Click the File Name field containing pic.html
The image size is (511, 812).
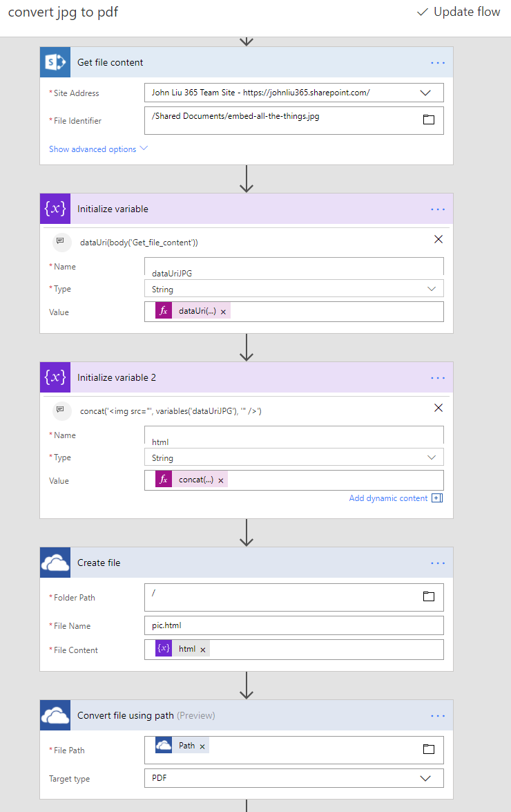(293, 625)
